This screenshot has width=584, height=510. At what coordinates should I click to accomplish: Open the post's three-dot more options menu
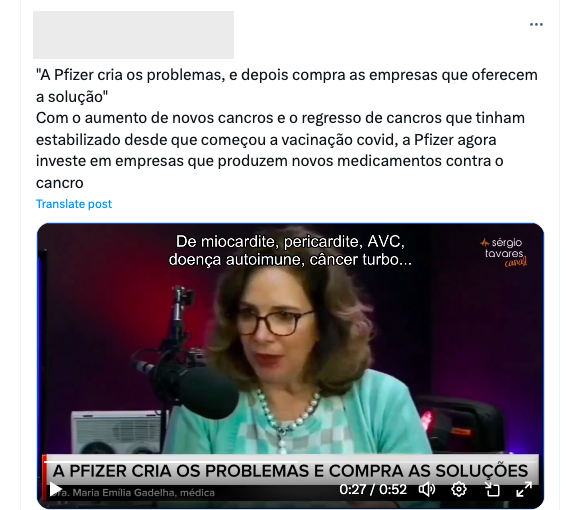click(x=536, y=25)
